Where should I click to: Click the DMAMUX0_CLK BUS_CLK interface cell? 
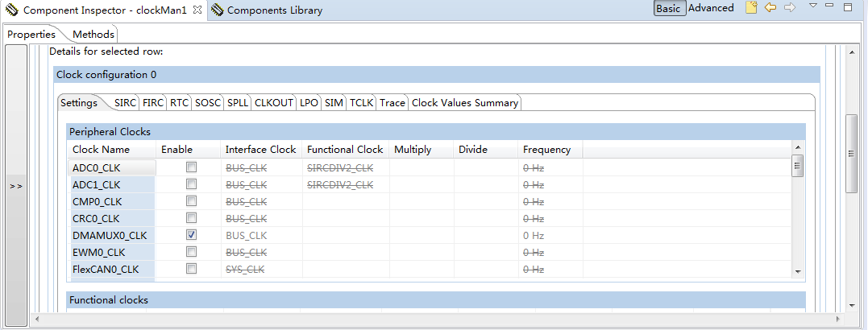pyautogui.click(x=261, y=236)
